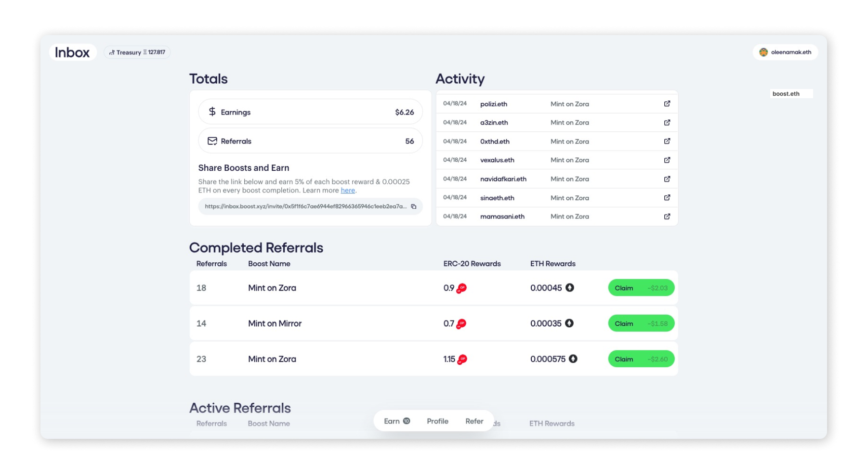This screenshot has width=868, height=474.
Task: Switch to the Refer tab
Action: coord(474,421)
